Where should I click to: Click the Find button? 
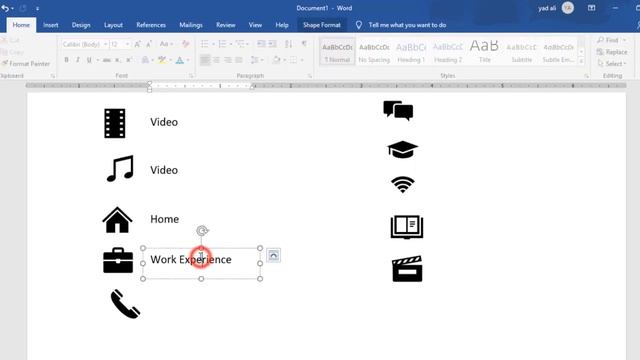click(611, 40)
